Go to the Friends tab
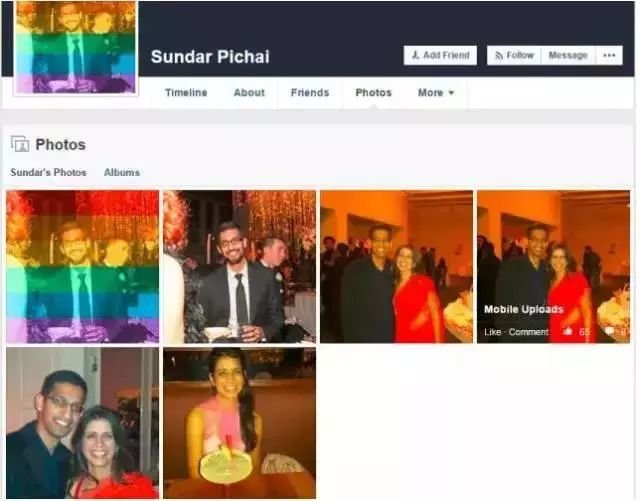Screen dimensions: 640x501 (x=310, y=93)
